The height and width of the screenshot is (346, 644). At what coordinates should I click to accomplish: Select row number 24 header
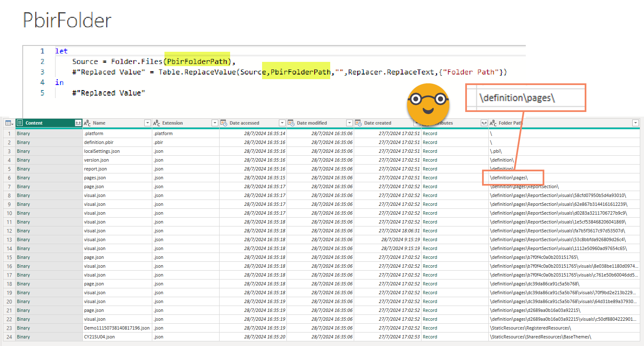9,337
